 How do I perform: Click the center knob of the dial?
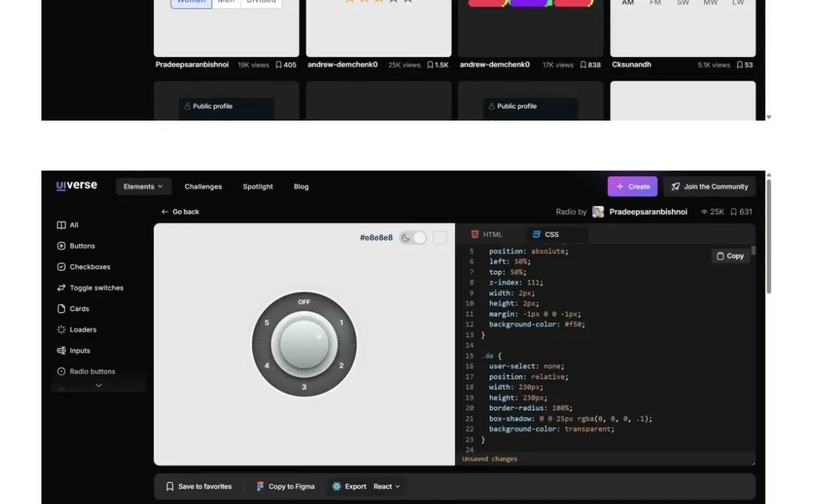304,344
